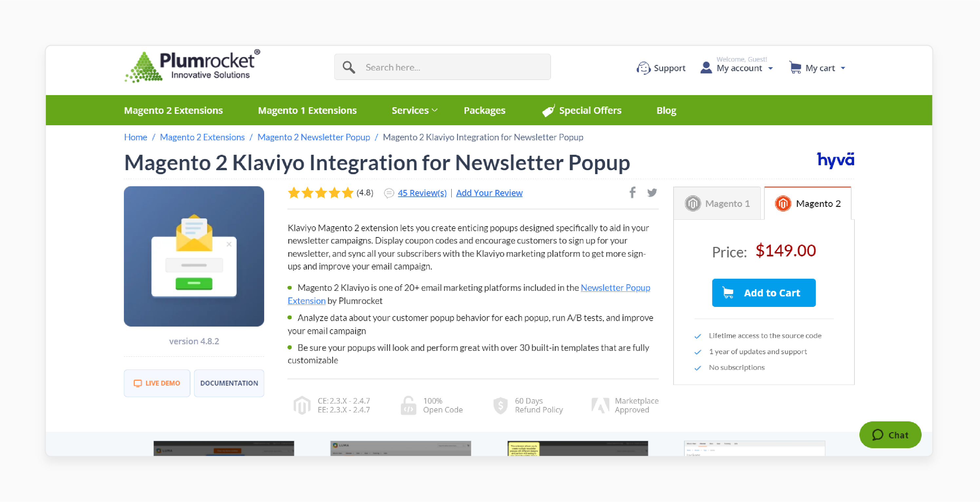Viewport: 980px width, 502px height.
Task: Open first screenshot thumbnail with orange banner
Action: click(224, 448)
